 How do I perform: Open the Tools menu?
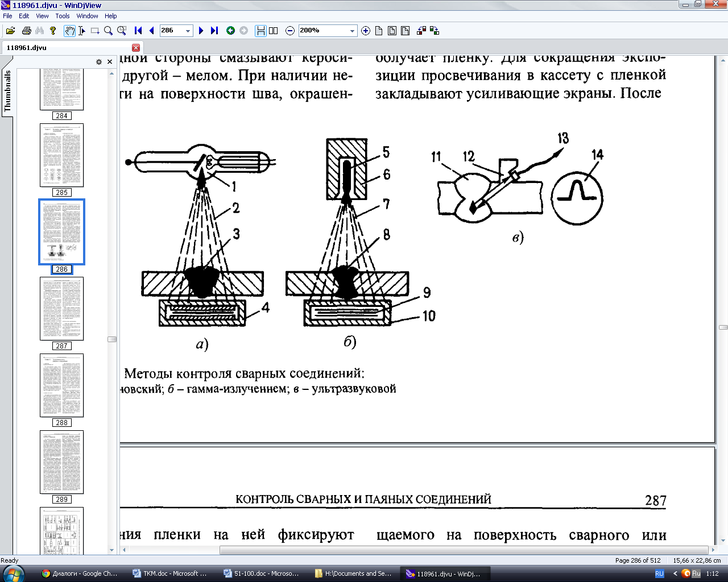(63, 16)
